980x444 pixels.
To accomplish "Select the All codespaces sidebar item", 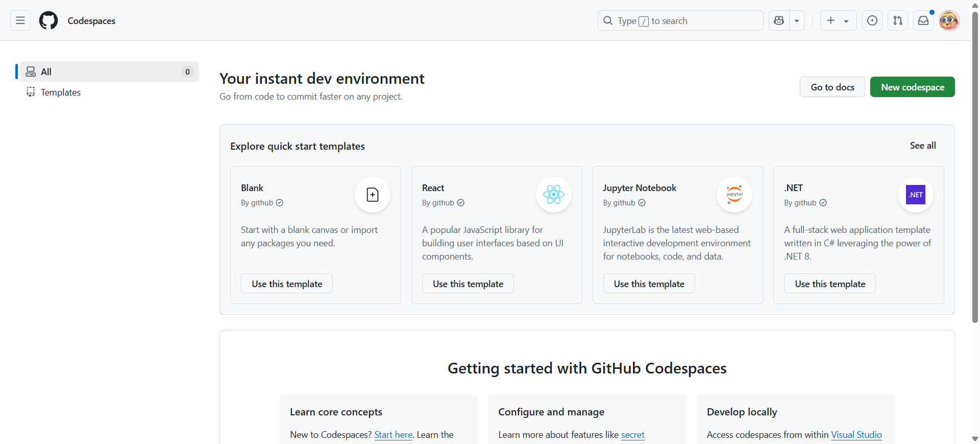I will tap(109, 72).
